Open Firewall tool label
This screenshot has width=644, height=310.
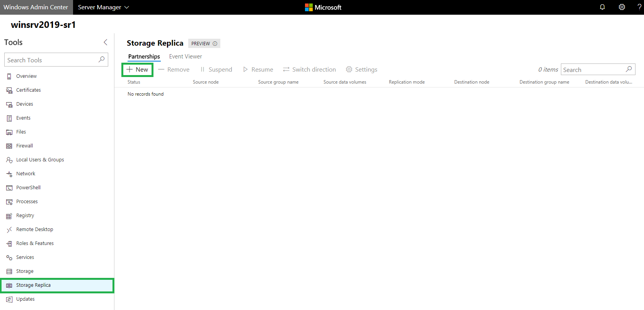[x=25, y=146]
